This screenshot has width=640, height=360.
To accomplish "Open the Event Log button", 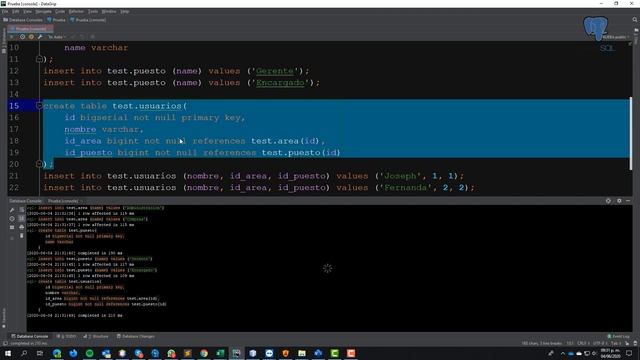I will [x=618, y=336].
